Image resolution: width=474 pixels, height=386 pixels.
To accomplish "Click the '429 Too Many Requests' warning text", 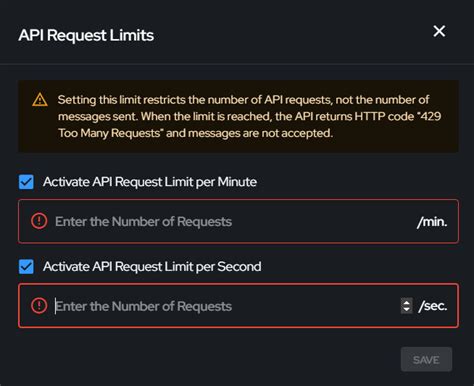I will coord(250,125).
